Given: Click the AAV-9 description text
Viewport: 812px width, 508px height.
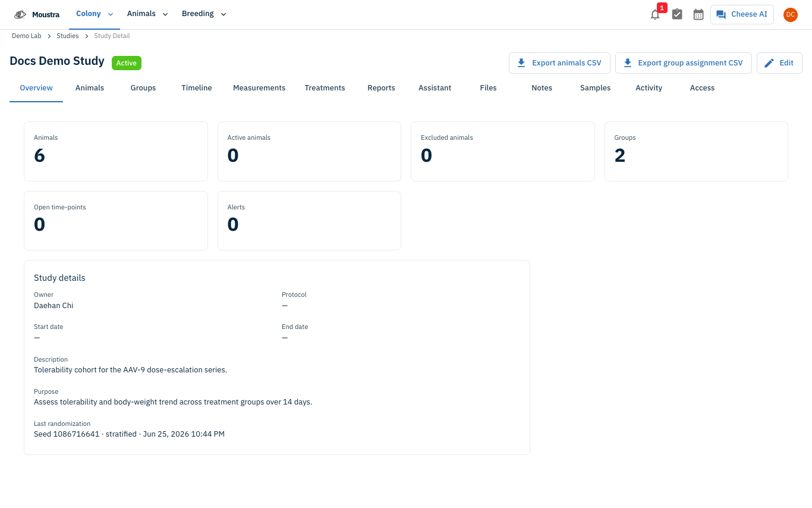Looking at the screenshot, I should pos(130,370).
